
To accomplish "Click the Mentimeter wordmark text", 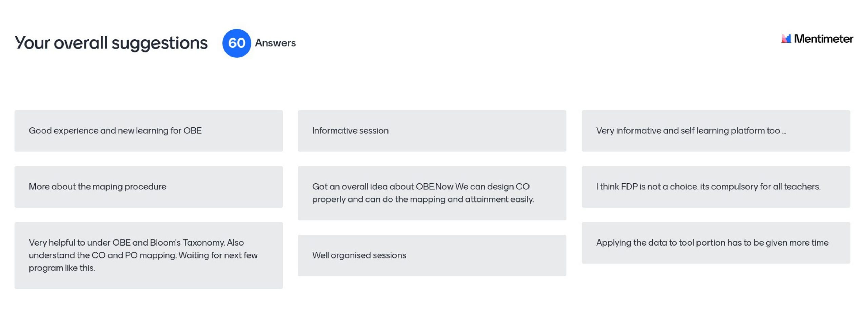I will click(823, 39).
